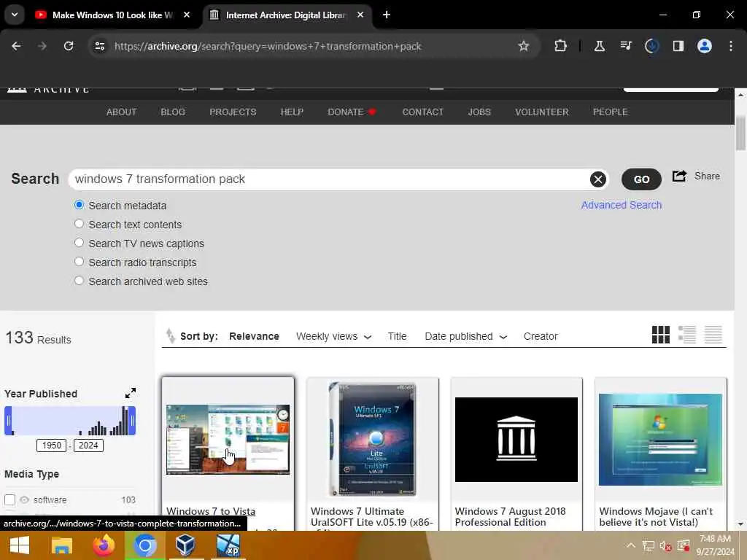
Task: Switch to tile grid view
Action: (661, 335)
